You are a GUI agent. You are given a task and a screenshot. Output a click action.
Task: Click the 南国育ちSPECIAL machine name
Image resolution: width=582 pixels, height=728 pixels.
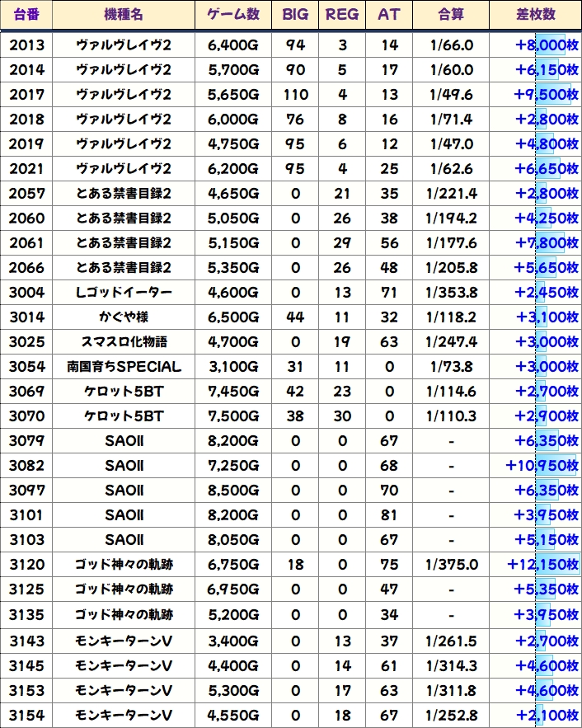coord(124,367)
